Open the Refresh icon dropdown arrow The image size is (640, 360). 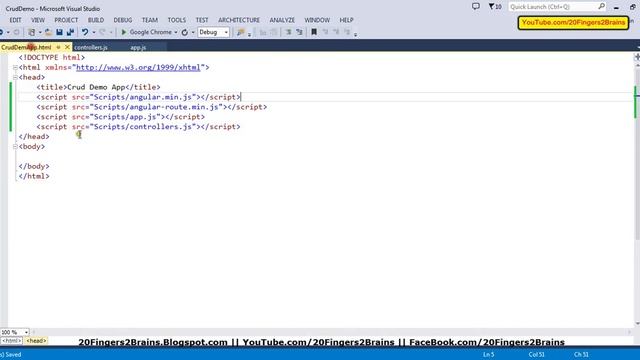pos(193,32)
